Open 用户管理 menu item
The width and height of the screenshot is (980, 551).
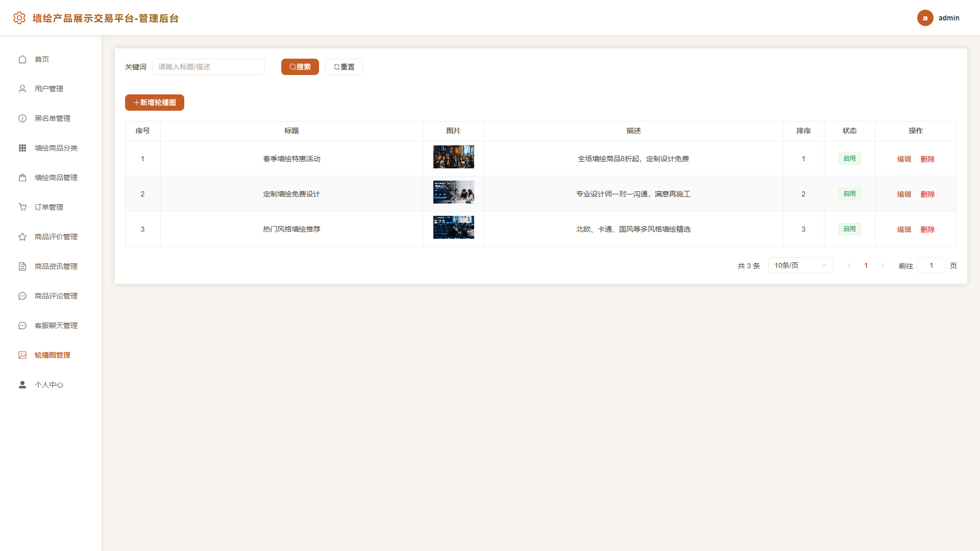pyautogui.click(x=51, y=89)
